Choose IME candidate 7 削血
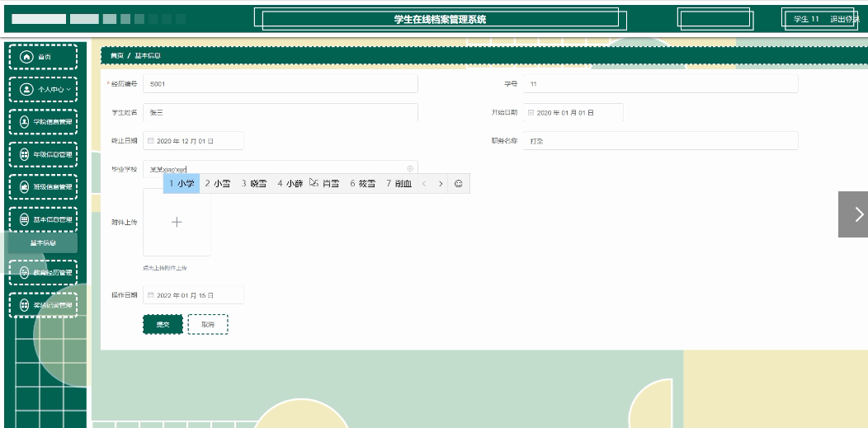This screenshot has width=868, height=428. 399,184
